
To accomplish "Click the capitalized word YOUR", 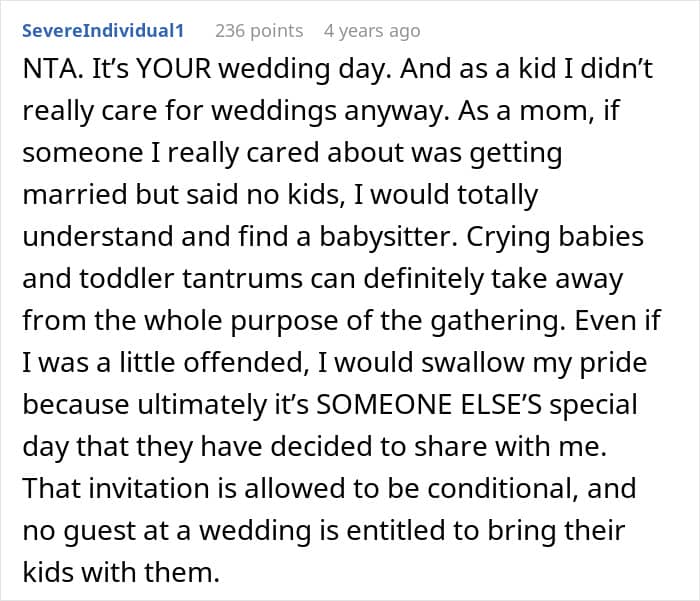I will [x=174, y=69].
